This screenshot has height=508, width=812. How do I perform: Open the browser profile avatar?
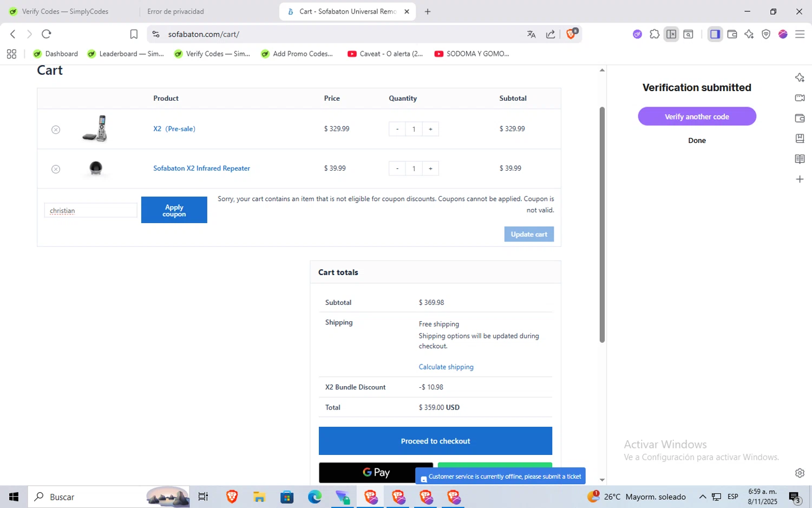tap(783, 34)
